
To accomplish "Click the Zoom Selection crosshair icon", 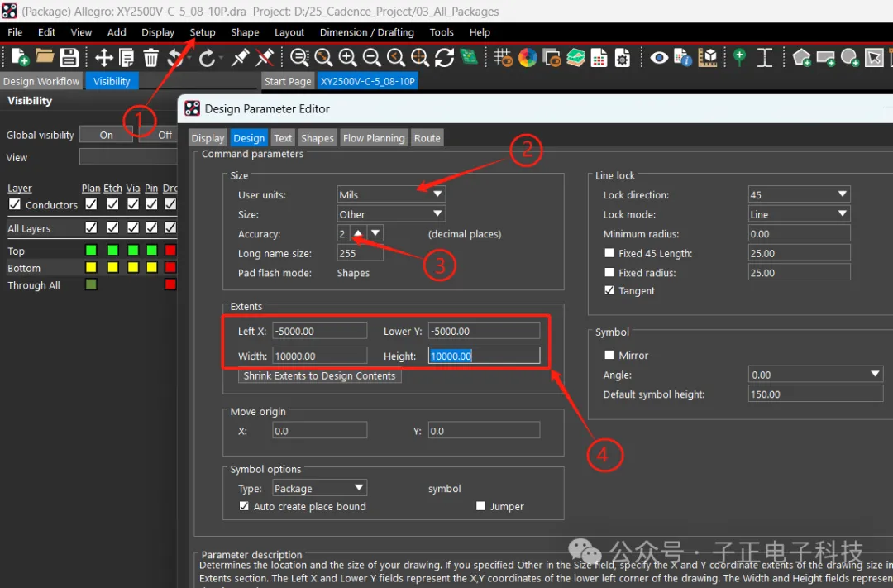I will [x=420, y=58].
